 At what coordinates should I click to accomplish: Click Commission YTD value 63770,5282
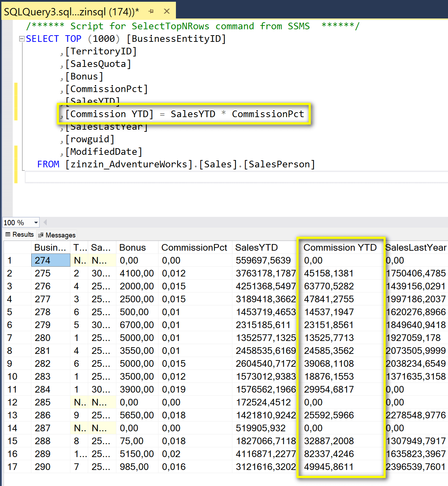(329, 286)
